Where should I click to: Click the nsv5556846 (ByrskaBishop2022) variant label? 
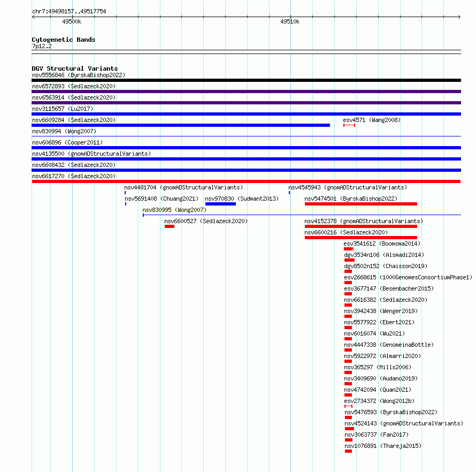coord(79,75)
